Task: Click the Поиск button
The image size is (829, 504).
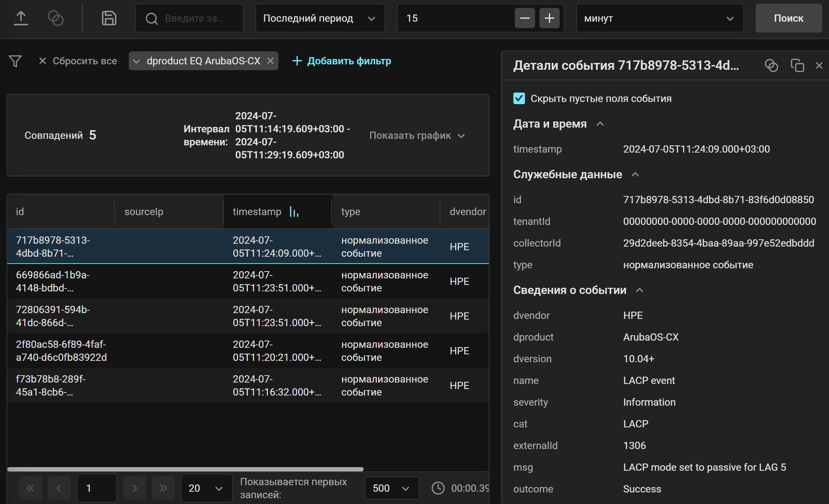Action: (x=788, y=18)
